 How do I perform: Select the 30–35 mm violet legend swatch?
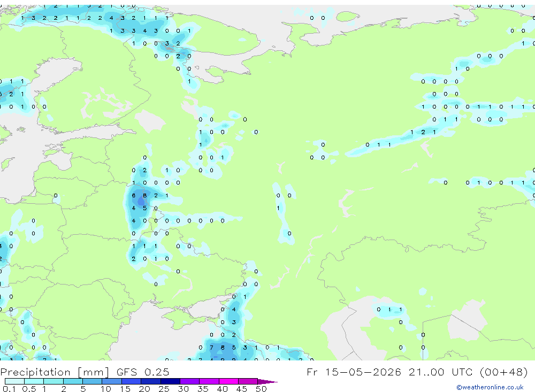pyautogui.click(x=190, y=381)
